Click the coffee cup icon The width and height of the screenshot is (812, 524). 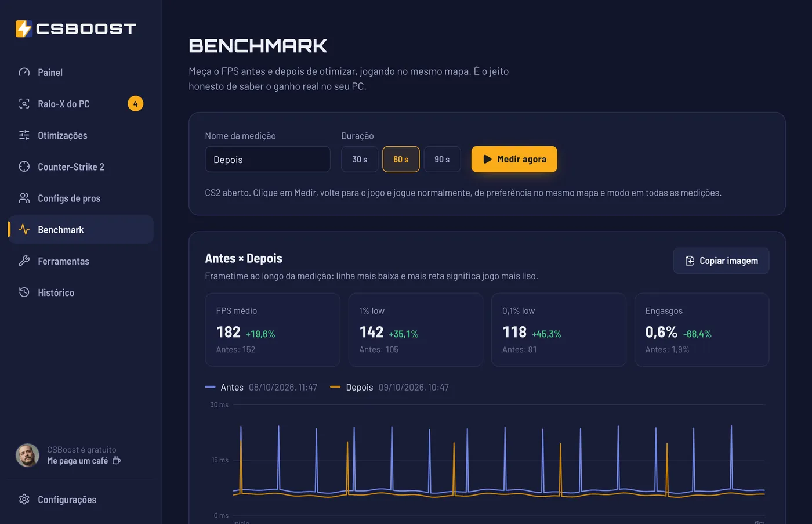[117, 461]
